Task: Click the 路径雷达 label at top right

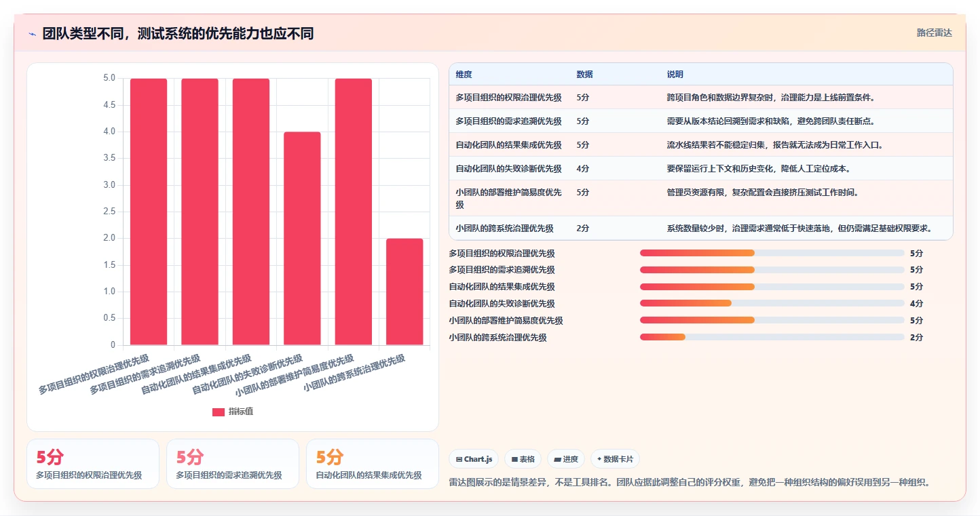Action: tap(935, 33)
